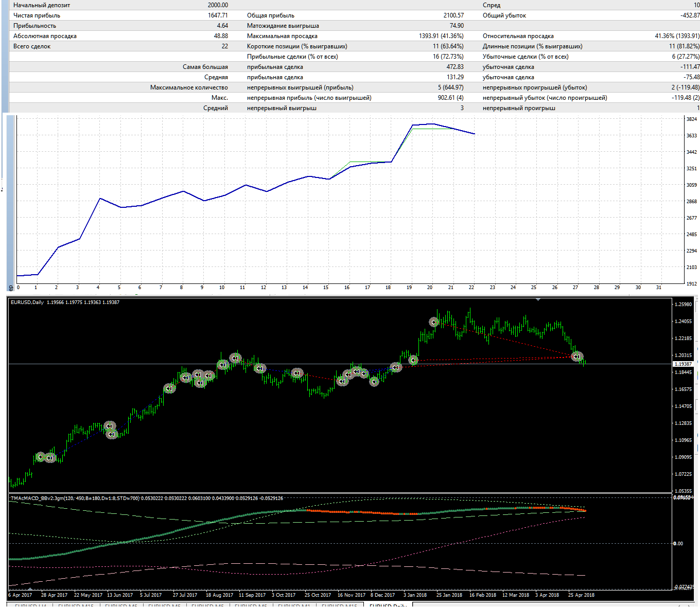Open the EURUSD,H4 chart tab
This screenshot has height=607, width=700.
coord(31,605)
